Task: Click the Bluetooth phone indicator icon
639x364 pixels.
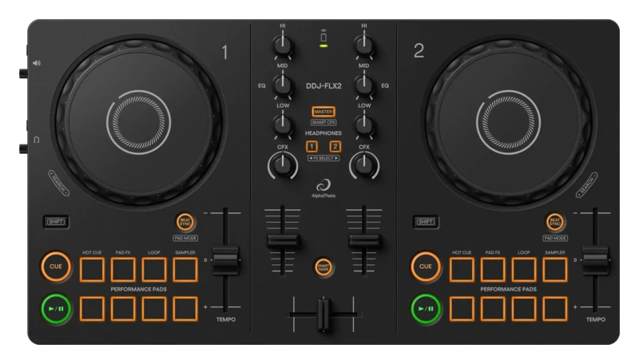Action: [x=323, y=36]
